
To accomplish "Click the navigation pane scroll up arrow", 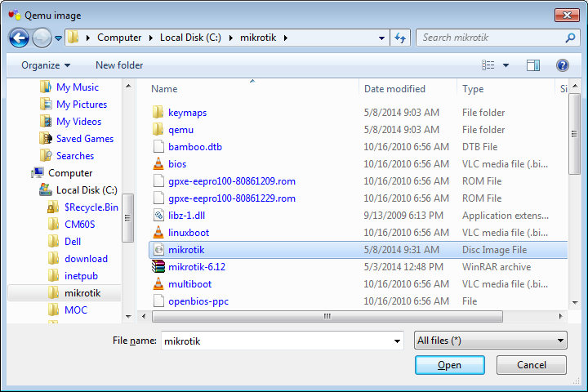I will coord(128,87).
